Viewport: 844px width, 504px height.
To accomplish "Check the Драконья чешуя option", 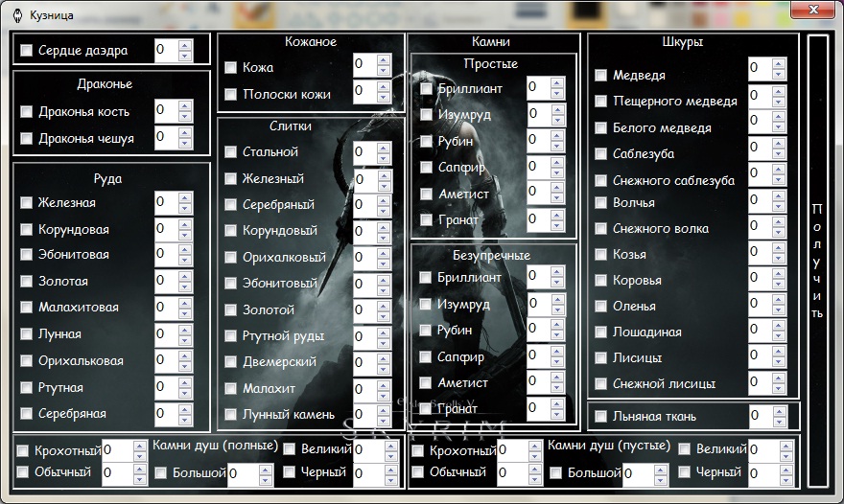I will pyautogui.click(x=27, y=138).
